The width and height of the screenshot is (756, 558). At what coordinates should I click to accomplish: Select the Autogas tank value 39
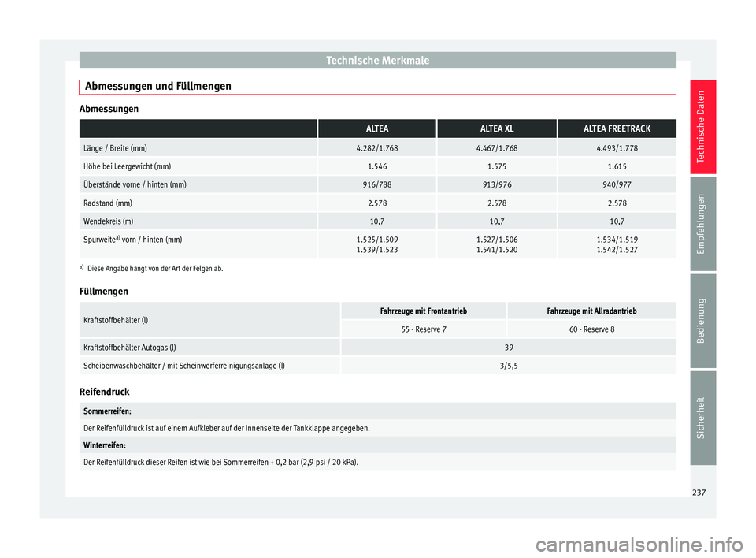[x=509, y=348]
